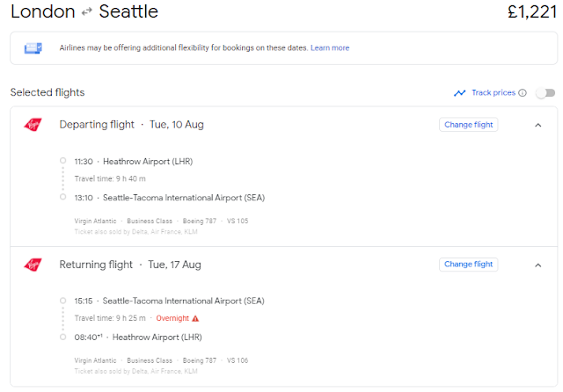This screenshot has width=563, height=392.
Task: Open the Learn more link
Action: 330,48
